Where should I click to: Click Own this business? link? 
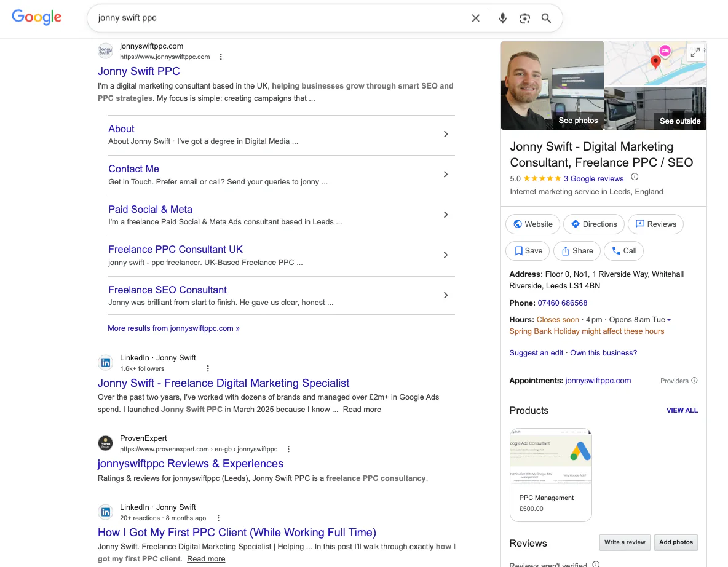604,353
